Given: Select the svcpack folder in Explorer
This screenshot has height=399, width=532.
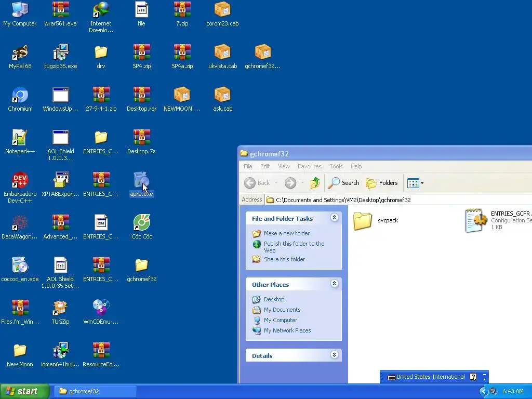Looking at the screenshot, I should coord(376,220).
